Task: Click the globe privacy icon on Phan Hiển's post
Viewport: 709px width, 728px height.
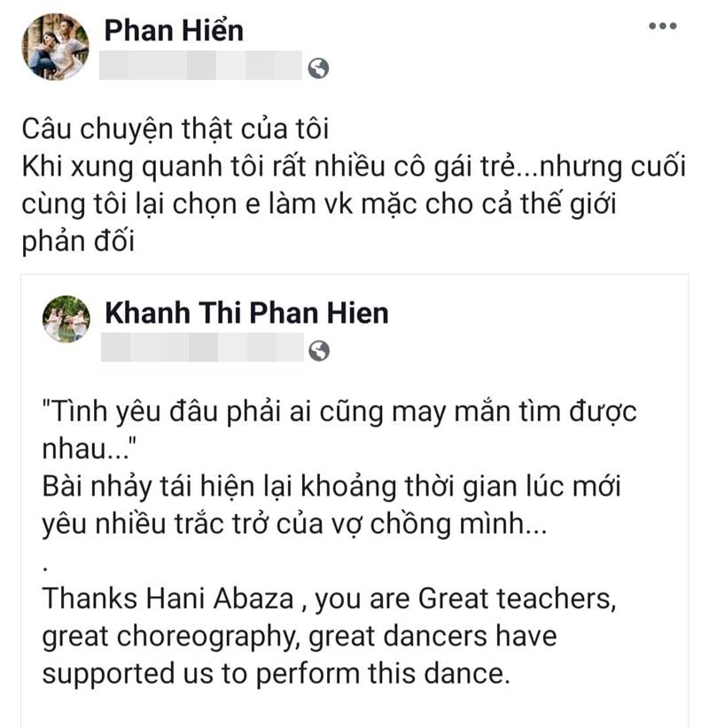Action: [319, 68]
